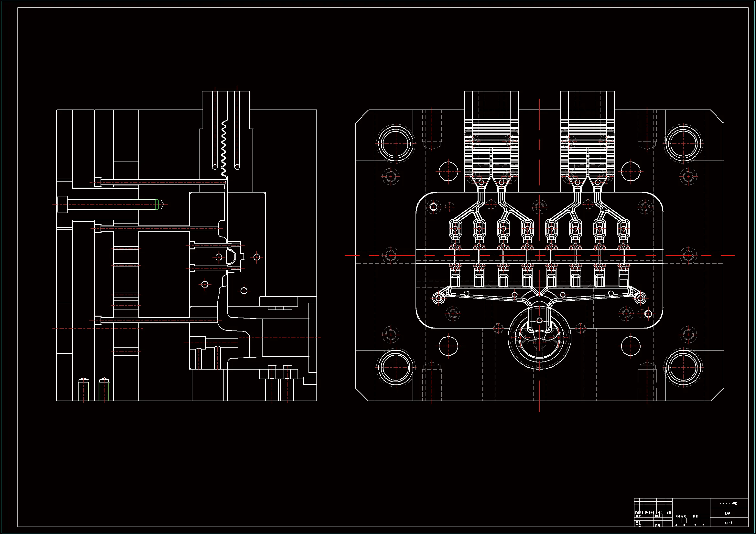Screen dimensions: 756x534
Task: Select the leftmost green pin at section view bottom
Action: [83, 390]
